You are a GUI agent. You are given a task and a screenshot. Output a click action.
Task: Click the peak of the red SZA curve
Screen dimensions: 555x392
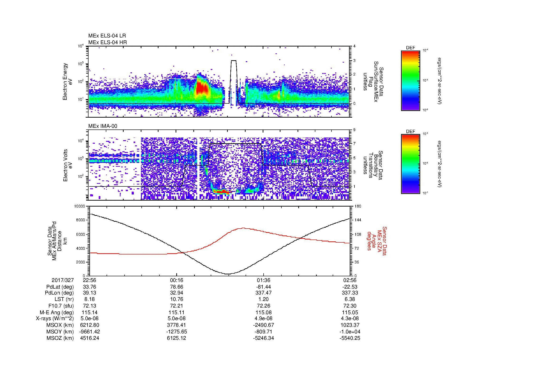pos(243,228)
